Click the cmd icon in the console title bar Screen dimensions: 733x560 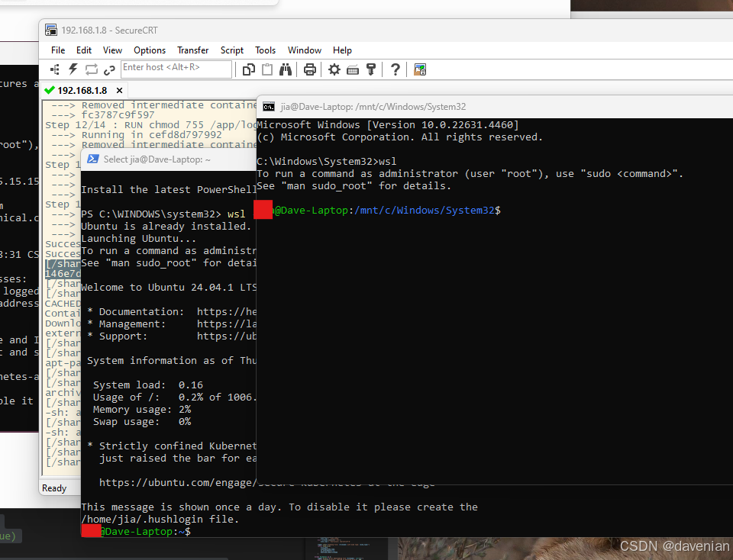[x=269, y=107]
